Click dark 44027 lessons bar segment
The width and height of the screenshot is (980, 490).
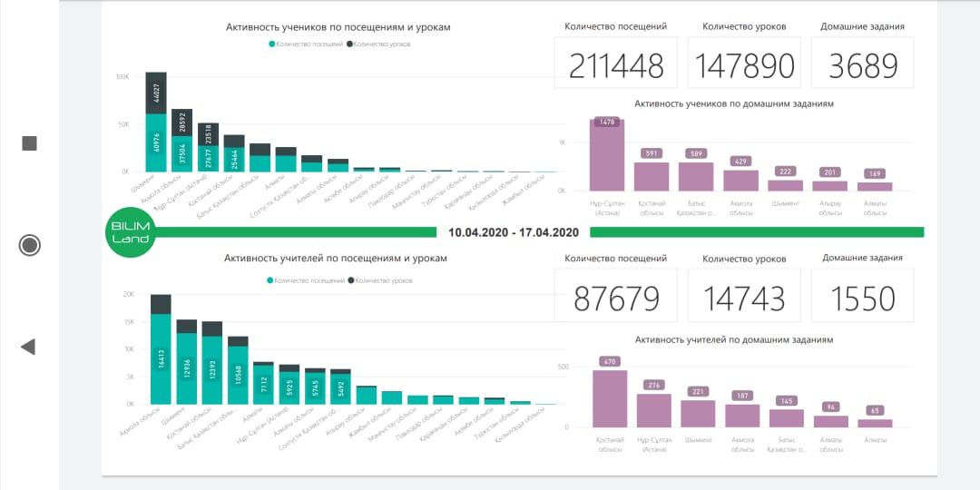[156, 93]
